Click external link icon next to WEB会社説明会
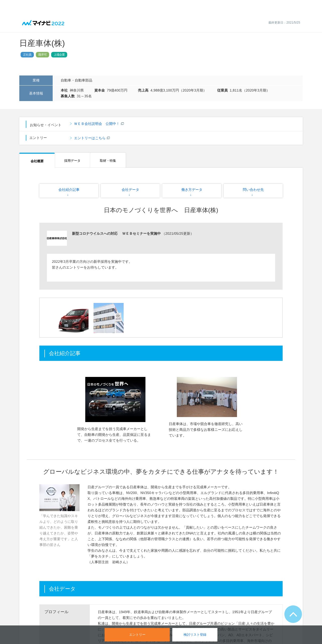The height and width of the screenshot is (644, 322). [x=122, y=124]
